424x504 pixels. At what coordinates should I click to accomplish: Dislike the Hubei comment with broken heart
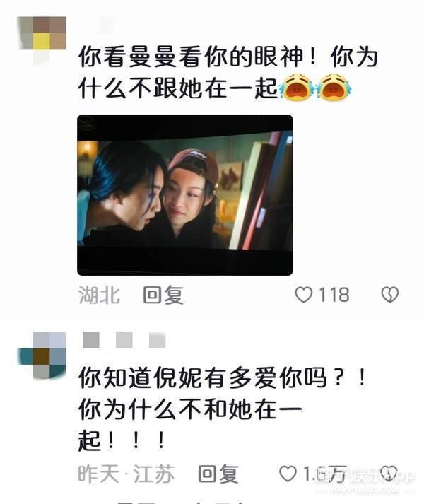click(x=390, y=295)
